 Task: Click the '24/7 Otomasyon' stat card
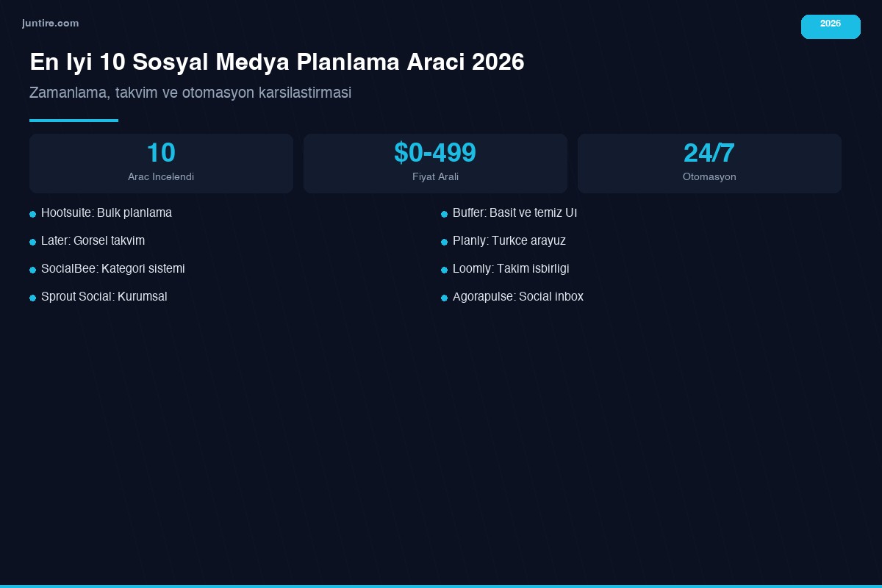(x=709, y=163)
